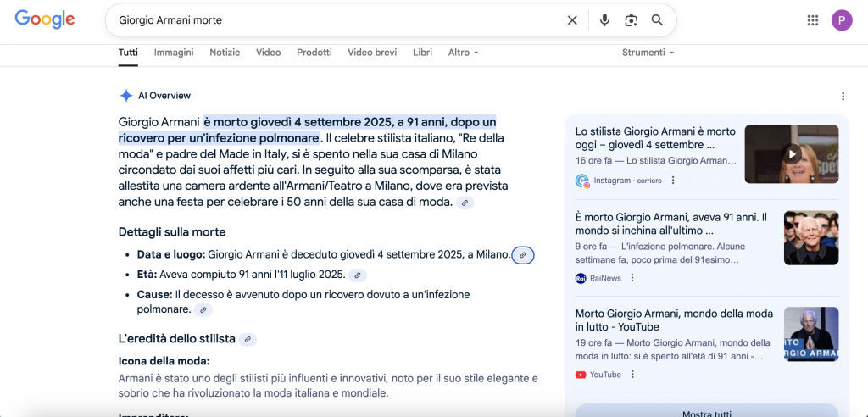Switch to the Libri tab
The image size is (868, 417).
coord(422,53)
